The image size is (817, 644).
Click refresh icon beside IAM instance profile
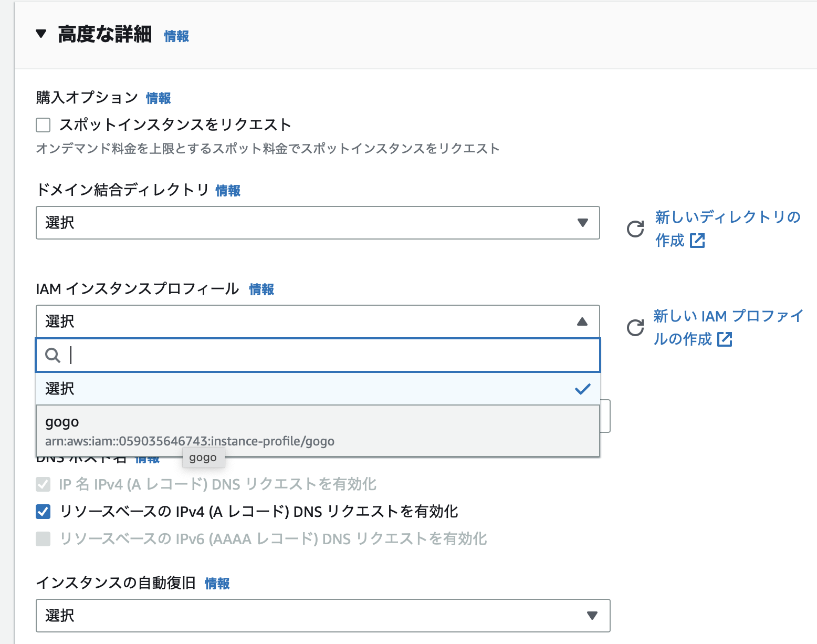[x=635, y=328]
